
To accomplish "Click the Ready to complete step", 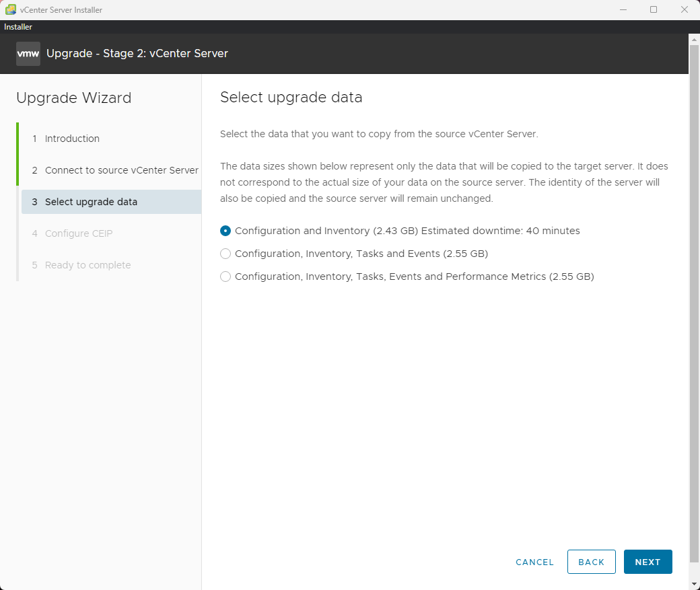I will (x=87, y=265).
